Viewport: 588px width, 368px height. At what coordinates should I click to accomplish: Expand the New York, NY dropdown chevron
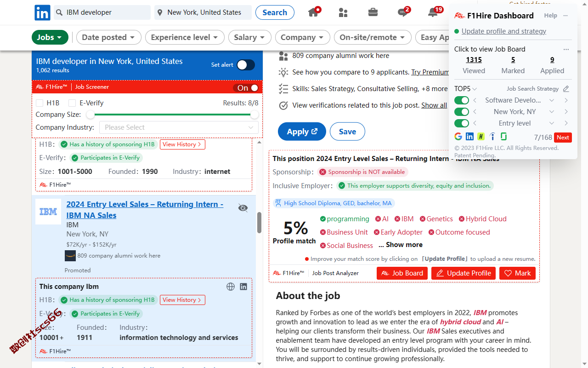[552, 112]
